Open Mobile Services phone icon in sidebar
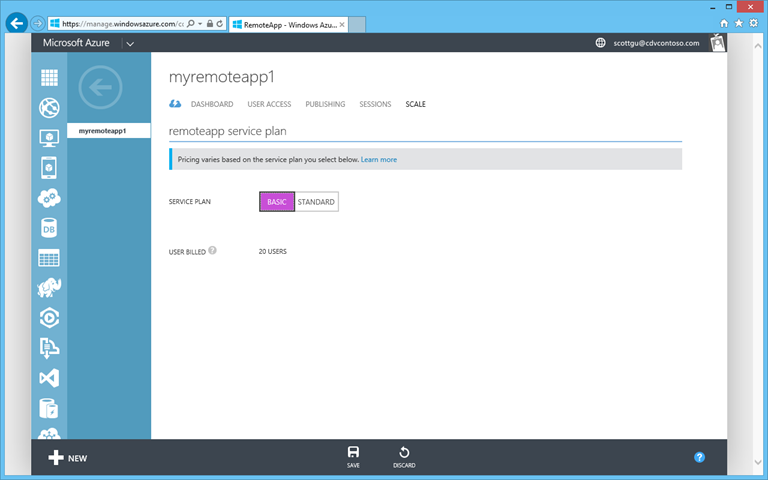The width and height of the screenshot is (768, 480). [49, 168]
